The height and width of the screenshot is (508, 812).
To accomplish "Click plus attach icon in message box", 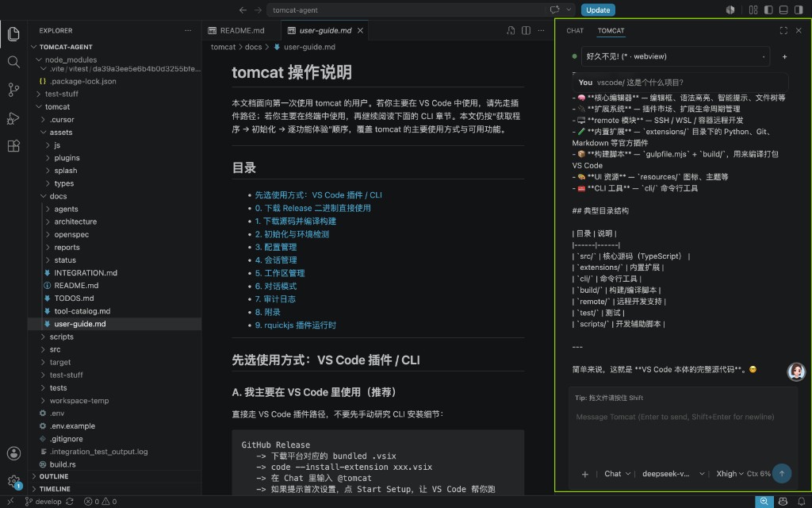I will pyautogui.click(x=584, y=474).
